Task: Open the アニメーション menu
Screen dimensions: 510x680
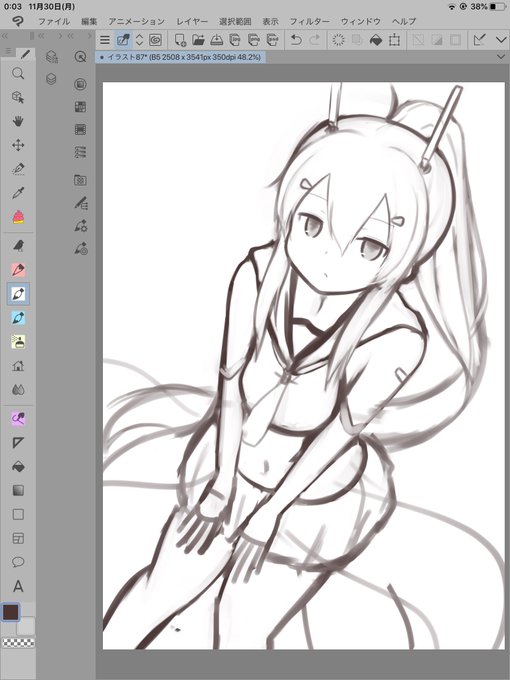Action: tap(137, 21)
